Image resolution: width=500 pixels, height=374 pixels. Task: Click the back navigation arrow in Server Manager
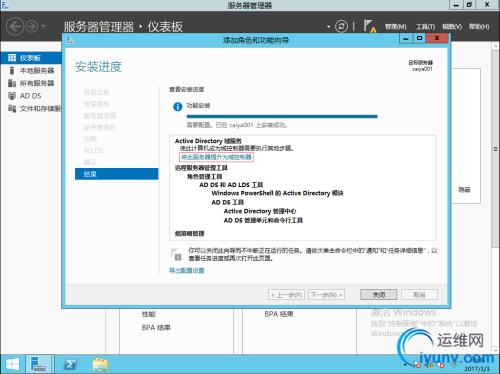pyautogui.click(x=15, y=26)
